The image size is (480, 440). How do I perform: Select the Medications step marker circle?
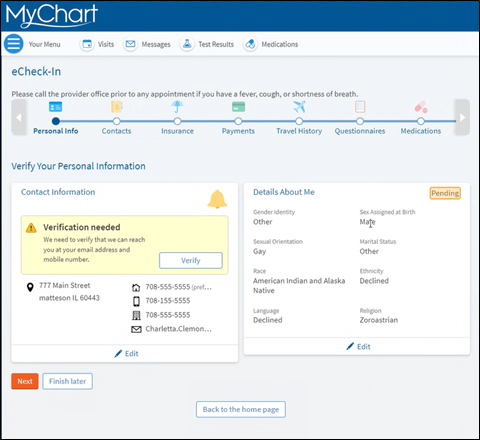pos(421,121)
